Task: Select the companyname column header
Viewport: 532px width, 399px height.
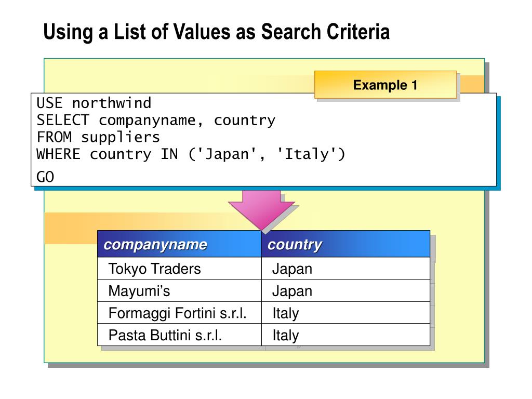Action: coord(155,245)
